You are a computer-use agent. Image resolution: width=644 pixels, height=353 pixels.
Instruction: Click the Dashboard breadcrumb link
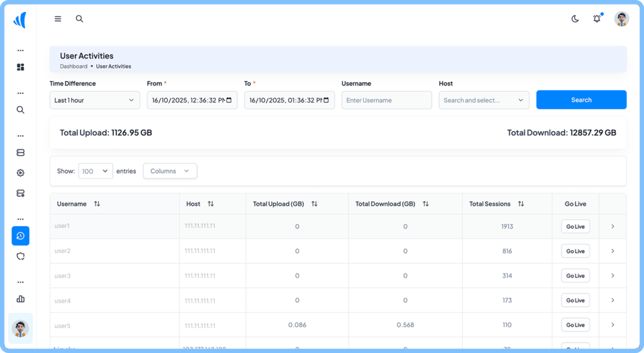pyautogui.click(x=74, y=66)
